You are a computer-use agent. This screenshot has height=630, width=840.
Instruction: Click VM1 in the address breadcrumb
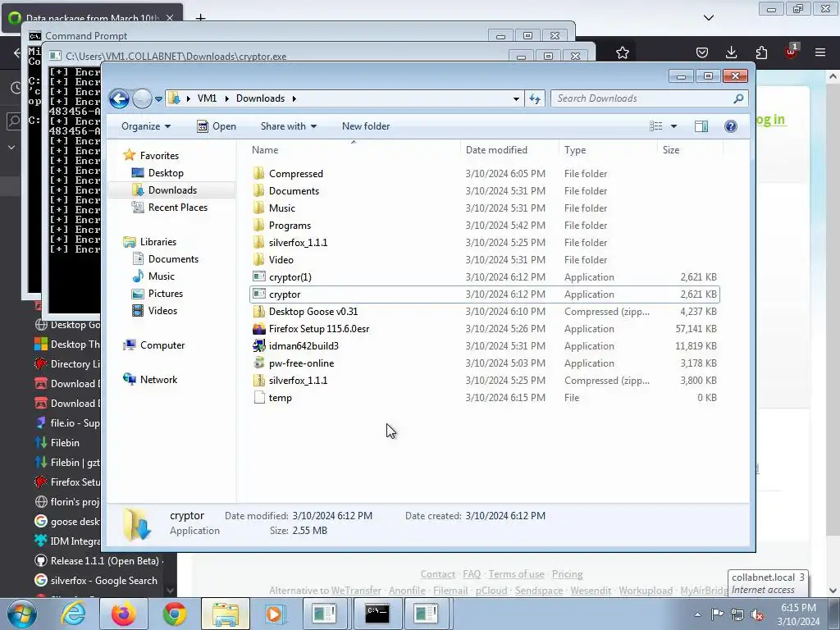tap(207, 98)
